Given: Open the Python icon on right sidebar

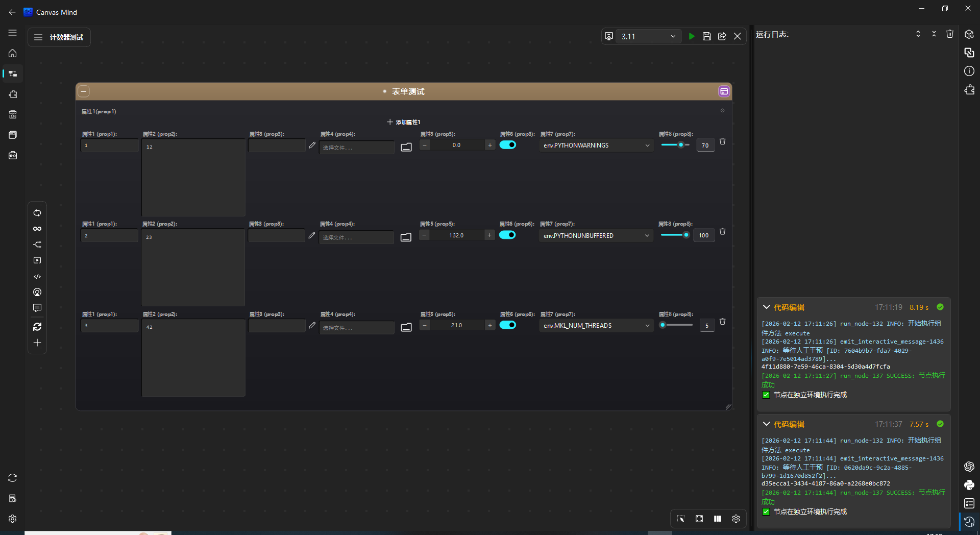Looking at the screenshot, I should coord(969,485).
